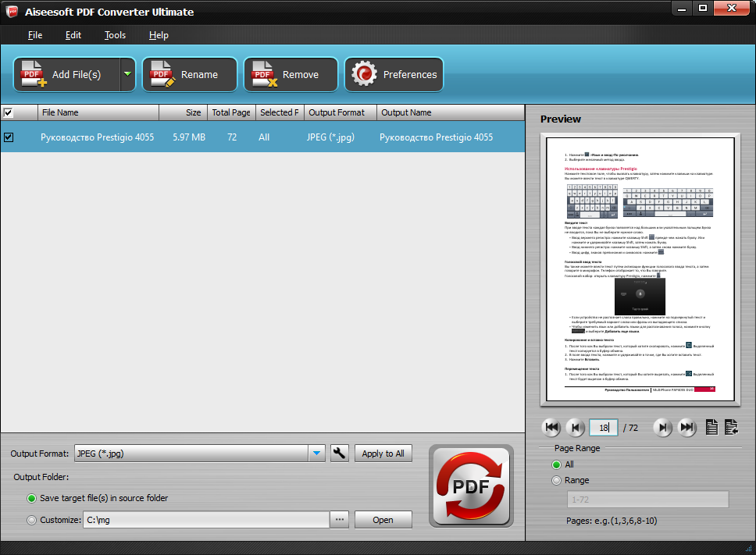Click the last-page navigation icon

coord(686,427)
